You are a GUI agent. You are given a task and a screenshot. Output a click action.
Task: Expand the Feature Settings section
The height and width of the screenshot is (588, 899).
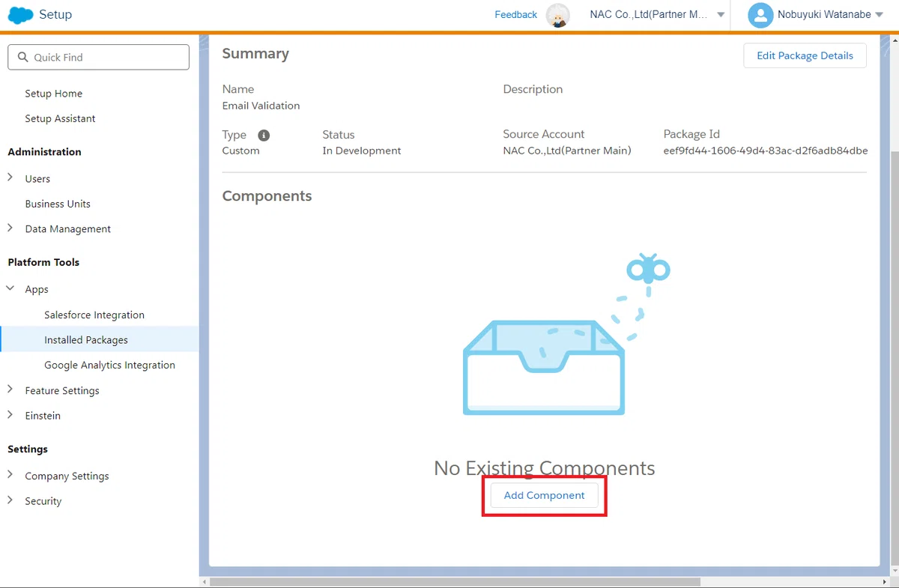pos(10,390)
